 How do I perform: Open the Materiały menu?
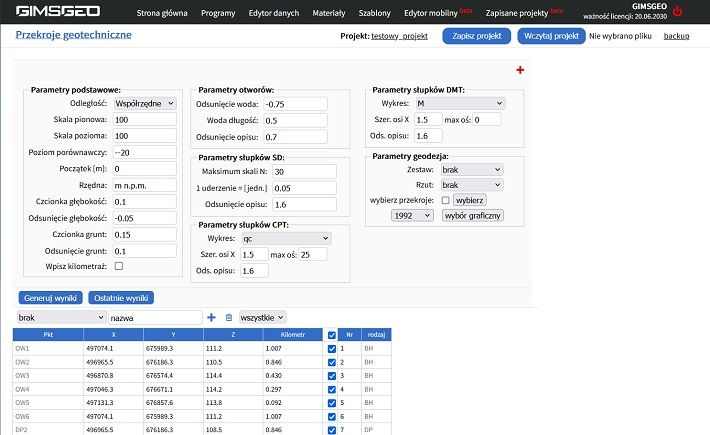pos(329,13)
